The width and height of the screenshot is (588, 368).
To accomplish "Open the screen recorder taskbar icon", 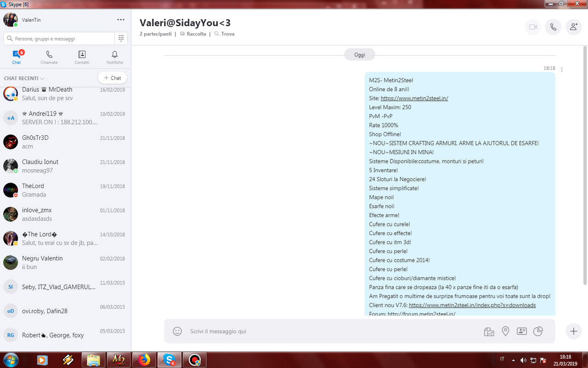I will tap(194, 360).
